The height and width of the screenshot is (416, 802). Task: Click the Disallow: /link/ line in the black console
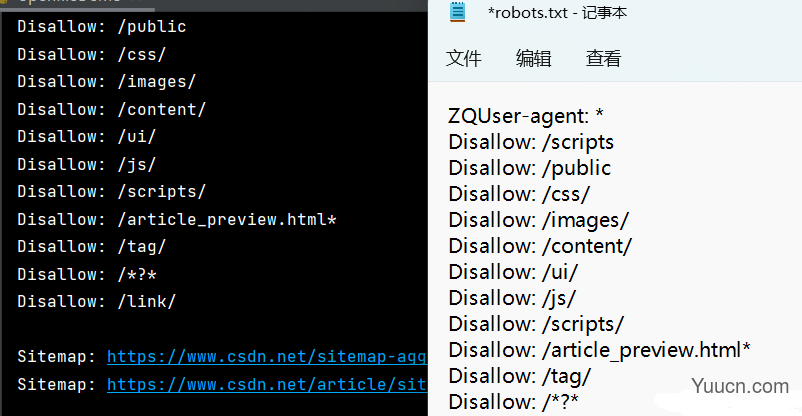97,301
